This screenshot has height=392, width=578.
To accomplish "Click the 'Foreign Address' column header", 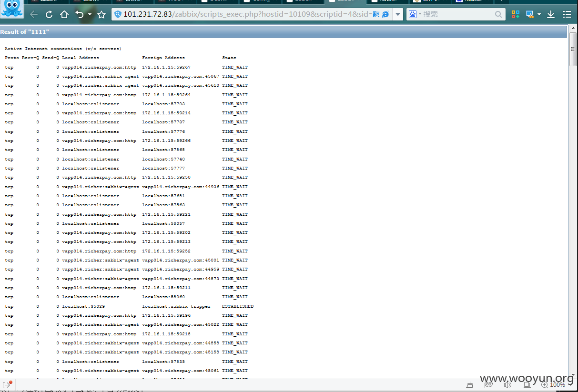I will coord(163,58).
